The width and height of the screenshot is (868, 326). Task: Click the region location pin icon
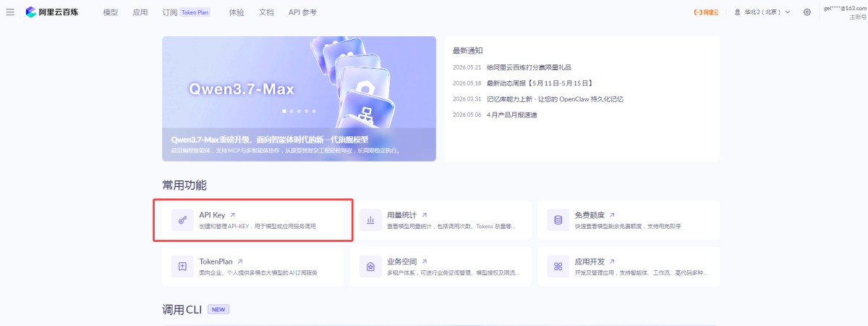tap(737, 12)
